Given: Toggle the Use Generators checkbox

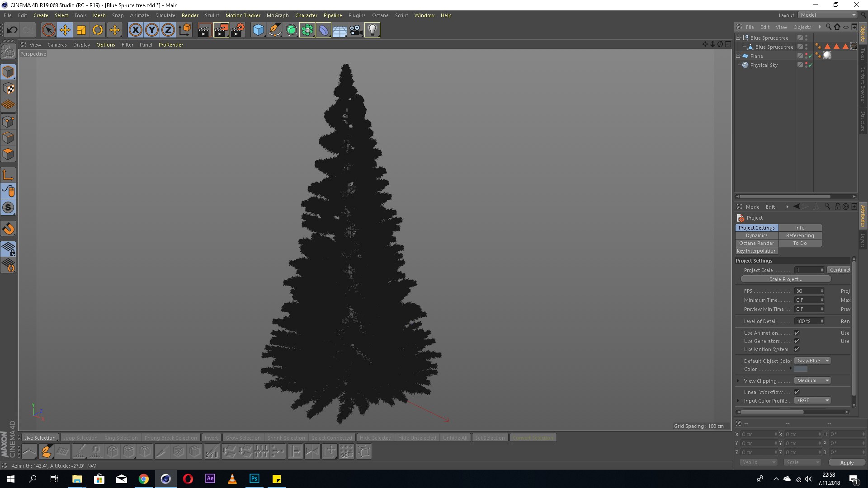Looking at the screenshot, I should pyautogui.click(x=797, y=341).
